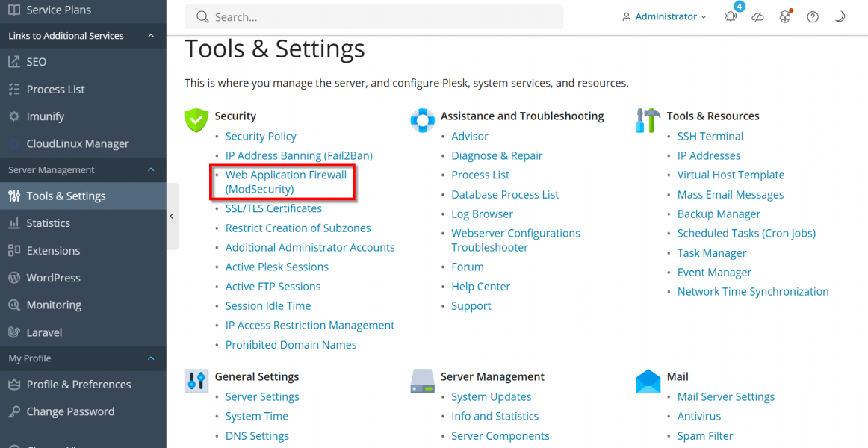The height and width of the screenshot is (448, 868).
Task: Open SSL/TLS Certificates link
Action: 273,208
